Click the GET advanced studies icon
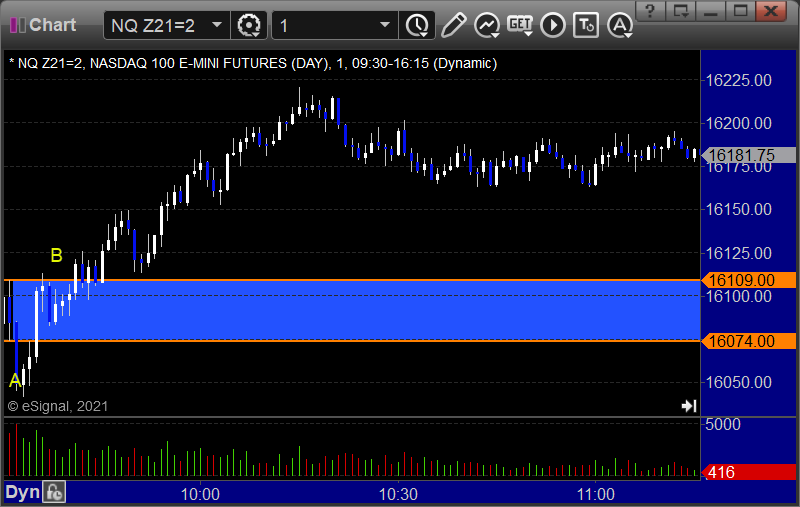 click(520, 25)
